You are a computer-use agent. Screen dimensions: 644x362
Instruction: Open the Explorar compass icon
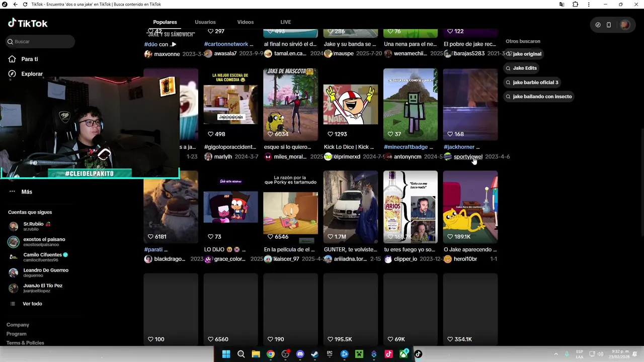coord(12,73)
